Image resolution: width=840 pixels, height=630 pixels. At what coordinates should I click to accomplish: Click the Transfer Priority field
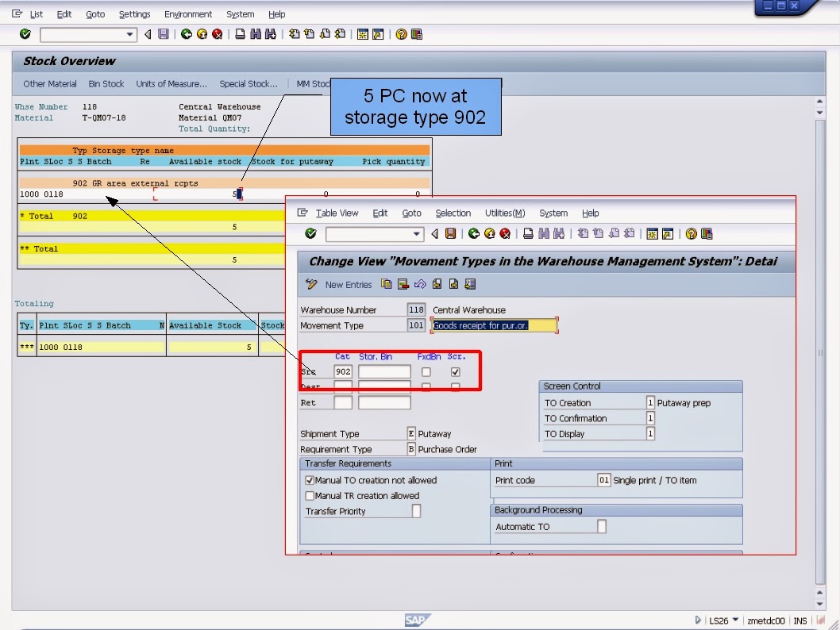416,511
